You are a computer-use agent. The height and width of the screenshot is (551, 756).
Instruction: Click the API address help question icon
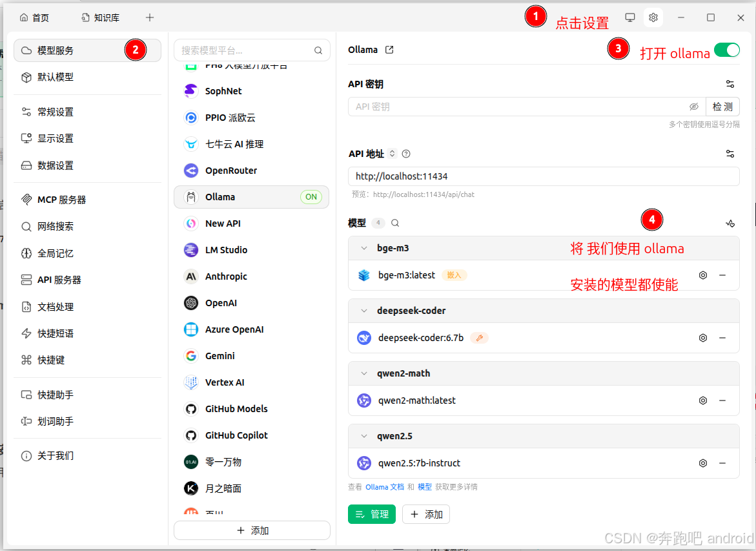[406, 154]
